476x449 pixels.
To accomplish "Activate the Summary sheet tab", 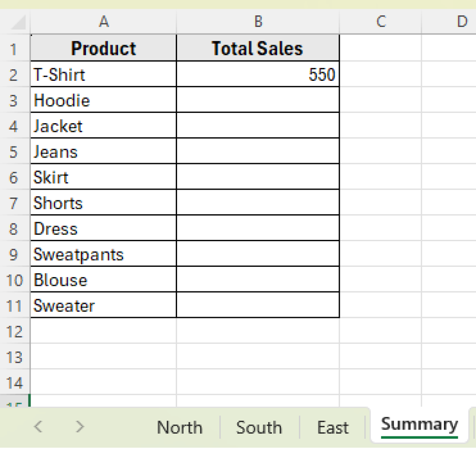I will 419,424.
